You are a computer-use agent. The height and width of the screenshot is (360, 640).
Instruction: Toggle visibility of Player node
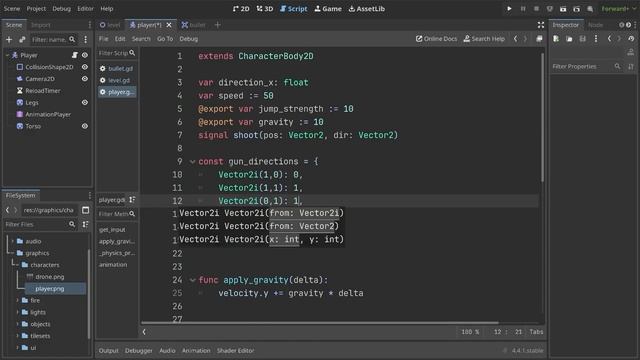pyautogui.click(x=85, y=55)
